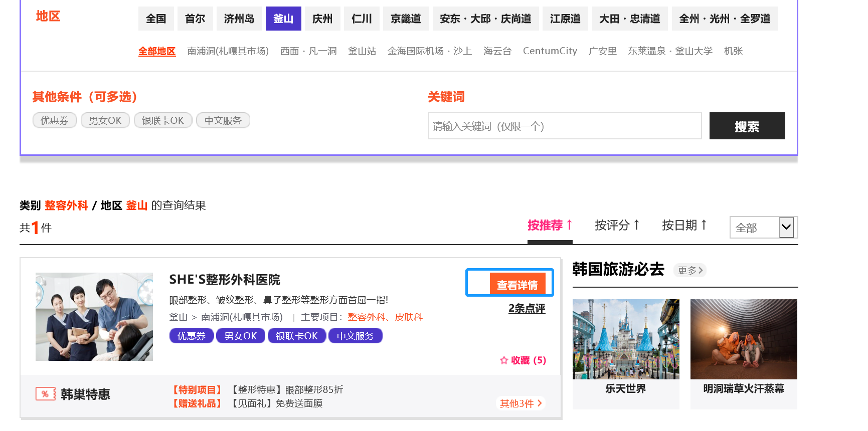The image size is (868, 431).
Task: Open the 明洞瑞草火汗蒸幕 thumbnail image
Action: (744, 339)
